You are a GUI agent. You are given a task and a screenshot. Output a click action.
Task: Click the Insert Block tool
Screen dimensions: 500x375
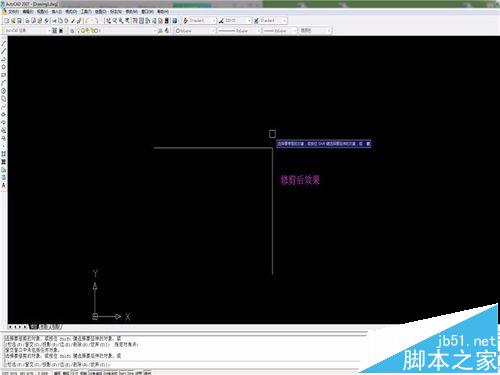pyautogui.click(x=4, y=130)
